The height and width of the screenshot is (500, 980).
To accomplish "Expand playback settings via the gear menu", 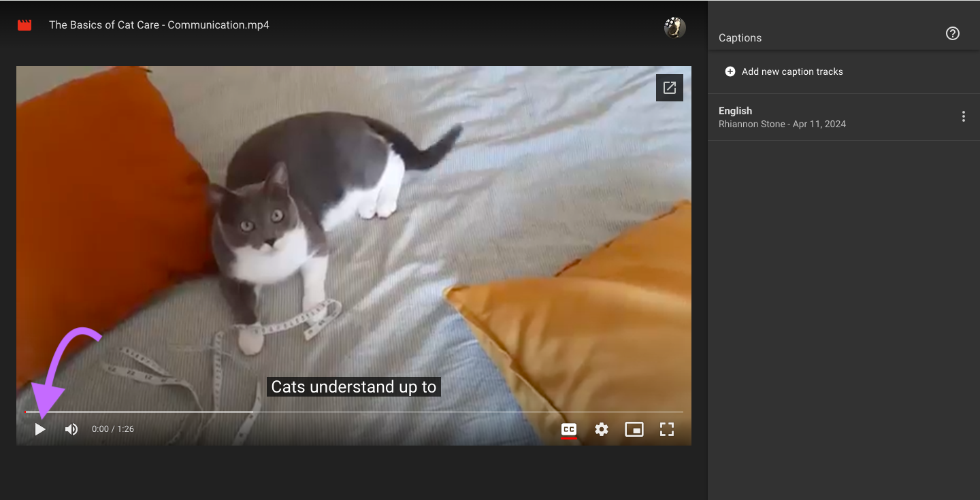I will (x=602, y=429).
